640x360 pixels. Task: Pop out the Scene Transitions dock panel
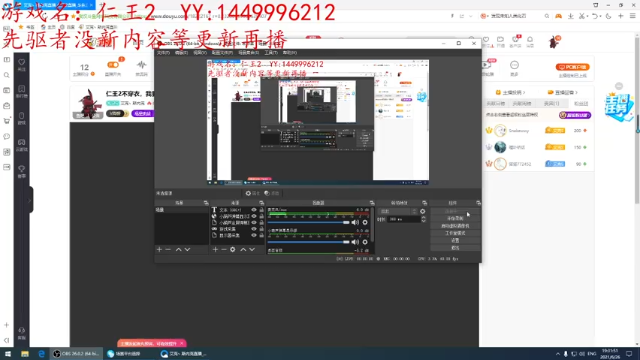[424, 203]
